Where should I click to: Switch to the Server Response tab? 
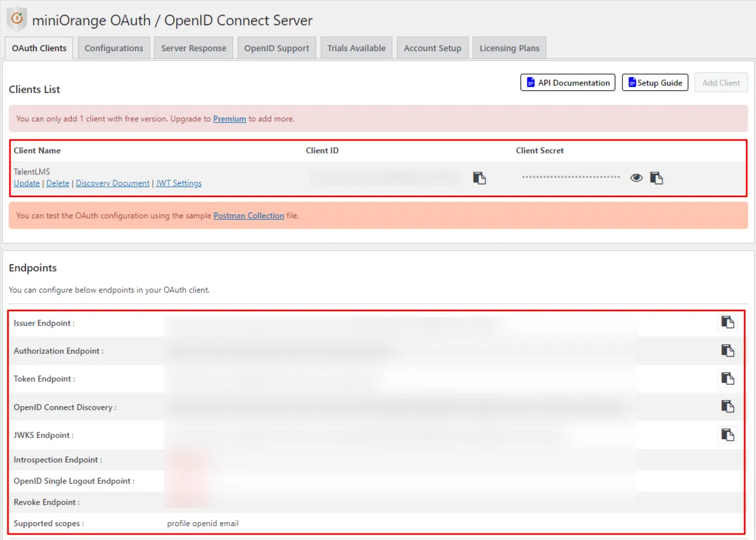tap(193, 48)
